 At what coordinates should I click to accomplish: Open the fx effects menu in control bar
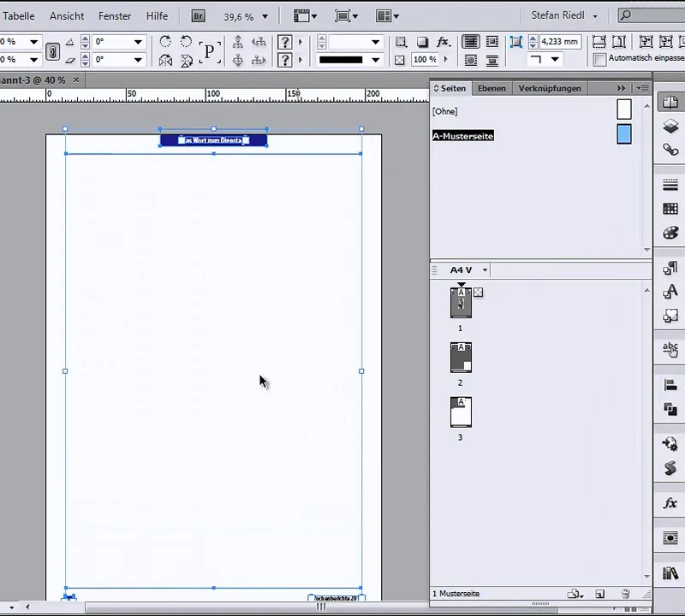(x=443, y=41)
